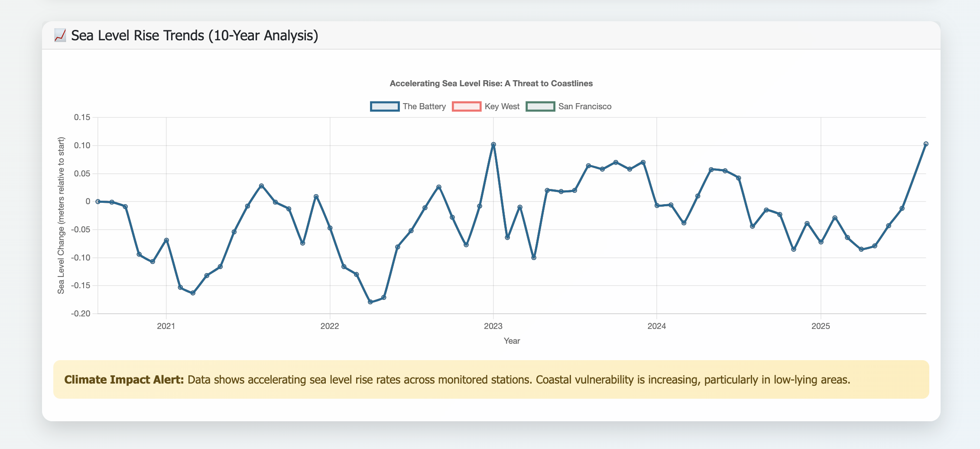This screenshot has width=980, height=449.
Task: Click the 'Accelerating Sea Level Rise' chart title
Action: tap(491, 84)
